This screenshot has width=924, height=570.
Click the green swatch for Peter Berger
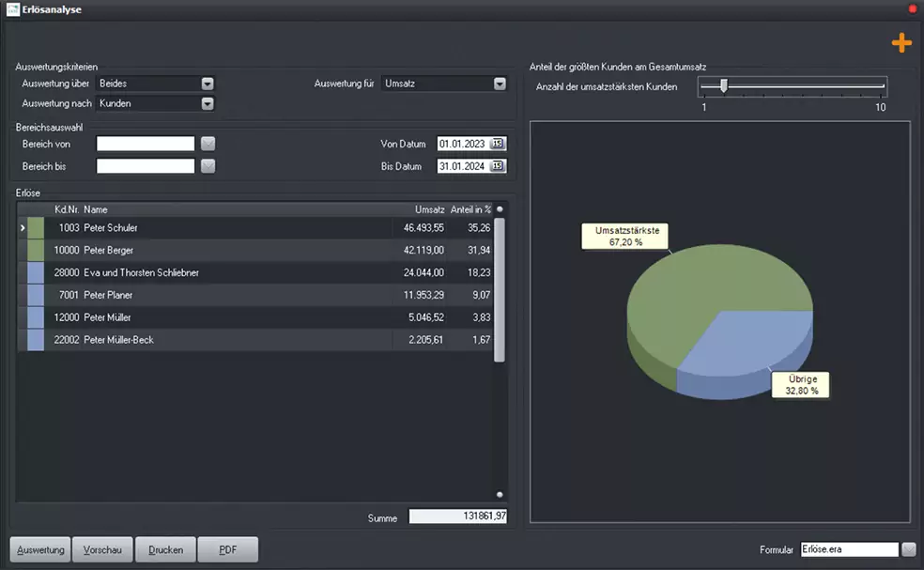[36, 250]
